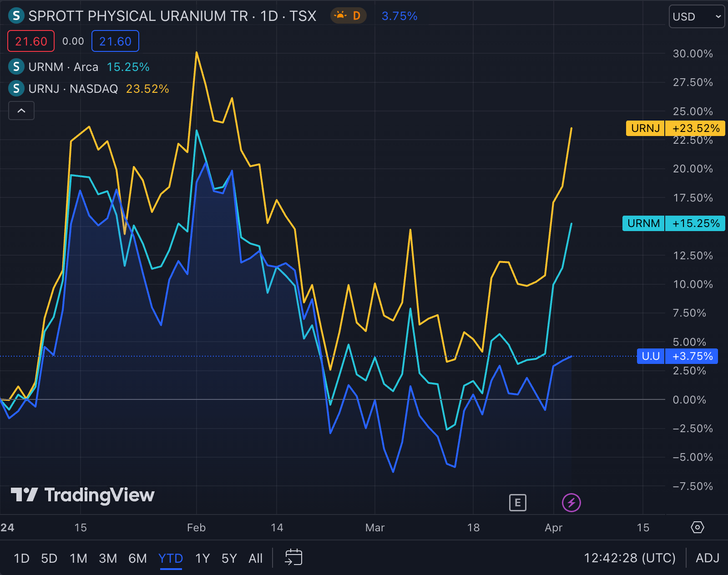Toggle the ADJ adjustment button
This screenshot has height=575, width=728.
tap(708, 558)
